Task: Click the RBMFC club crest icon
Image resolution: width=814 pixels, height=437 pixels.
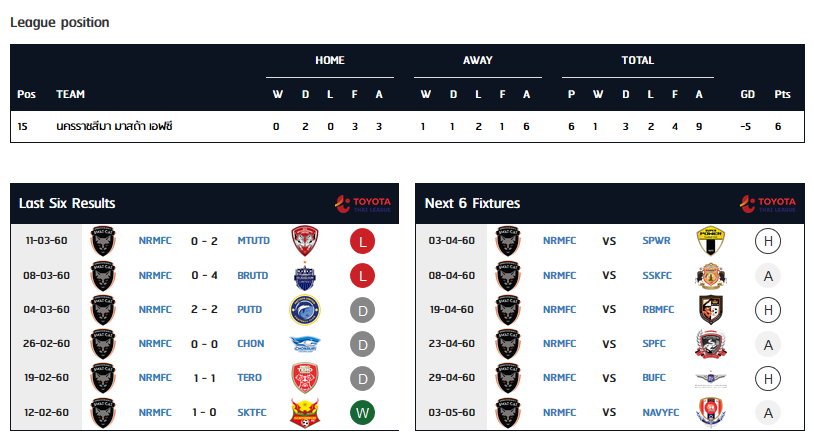Action: point(710,309)
